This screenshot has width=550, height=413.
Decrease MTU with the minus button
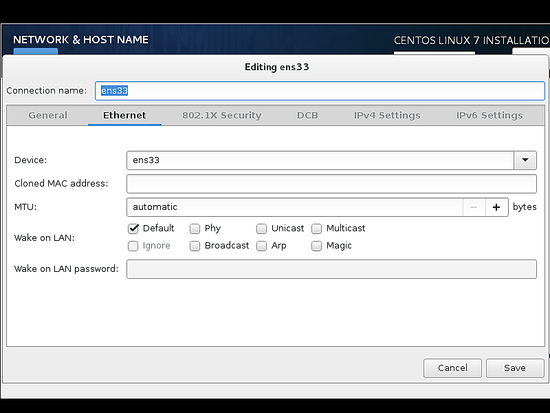474,207
